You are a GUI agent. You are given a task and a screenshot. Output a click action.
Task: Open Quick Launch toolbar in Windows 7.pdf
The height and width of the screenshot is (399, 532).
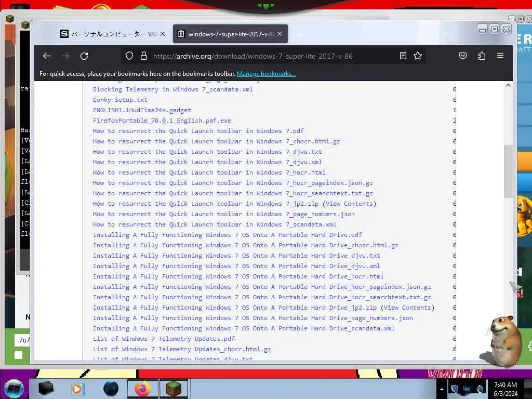click(x=198, y=131)
